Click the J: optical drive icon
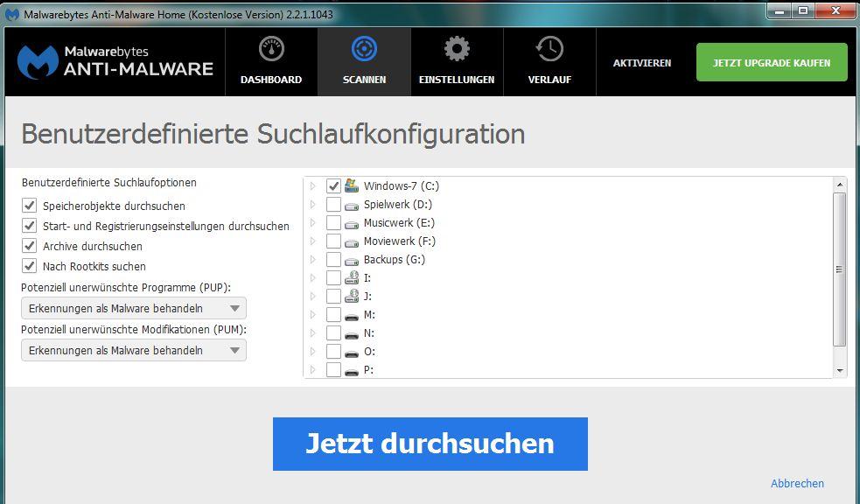860x504 pixels. [352, 296]
